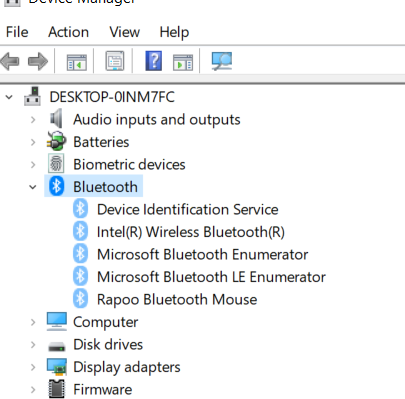The image size is (405, 399).
Task: Select 'Device Identification Service' entry
Action: click(x=188, y=210)
